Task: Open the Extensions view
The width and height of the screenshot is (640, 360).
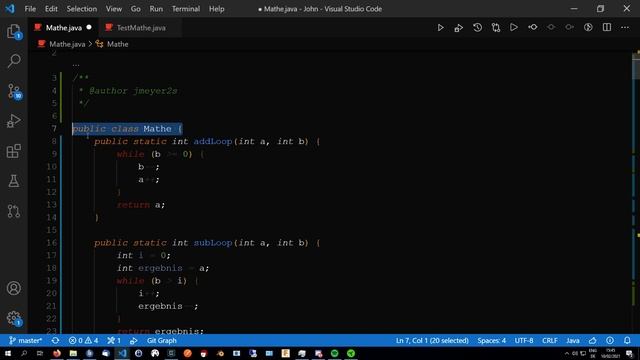Action: coord(14,151)
